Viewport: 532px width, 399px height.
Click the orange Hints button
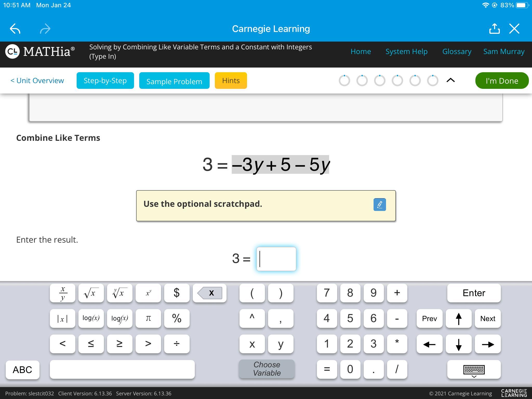coord(231,81)
